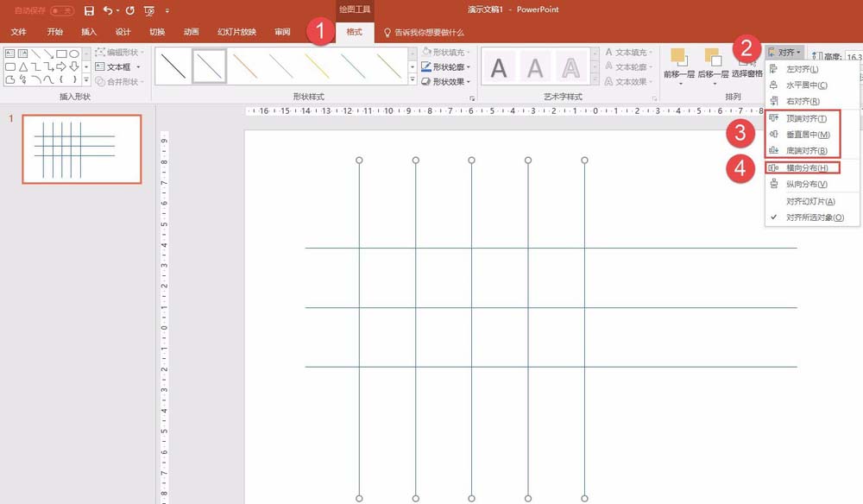Choose the down block arrow shape
Viewport: 863px width, 504px height.
coord(73,66)
